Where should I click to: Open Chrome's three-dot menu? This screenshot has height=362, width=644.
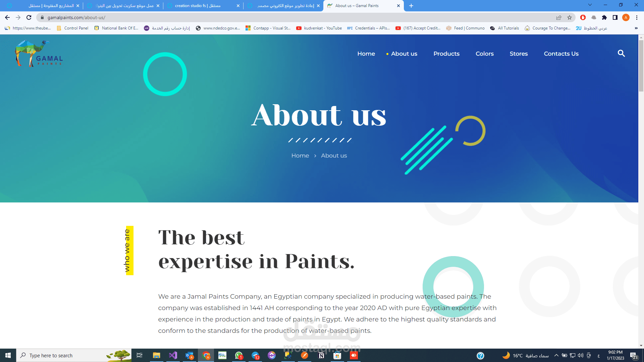click(x=637, y=17)
